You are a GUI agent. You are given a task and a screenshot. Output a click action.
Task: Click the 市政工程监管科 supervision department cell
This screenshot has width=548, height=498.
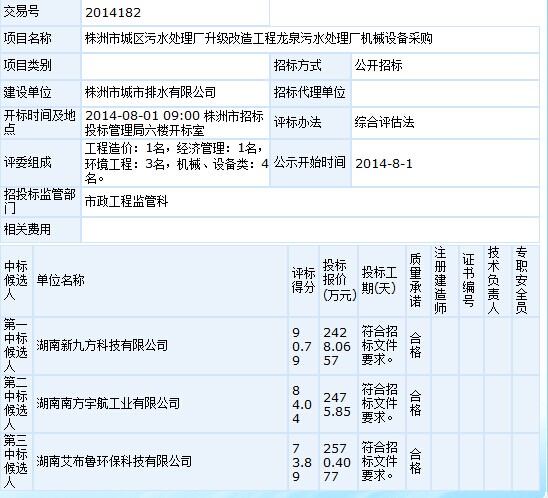pos(126,201)
